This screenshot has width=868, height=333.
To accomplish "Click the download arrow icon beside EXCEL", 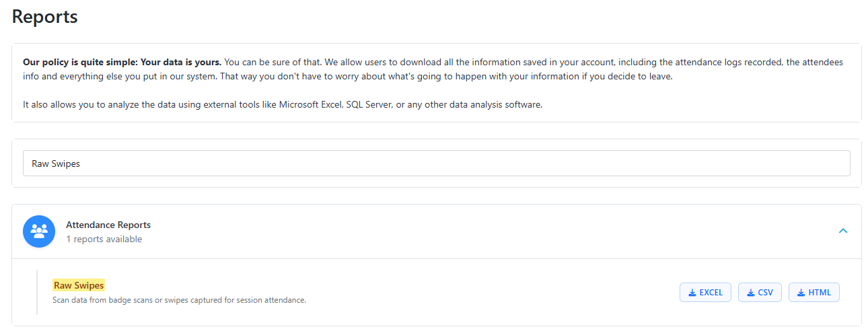I will click(692, 293).
